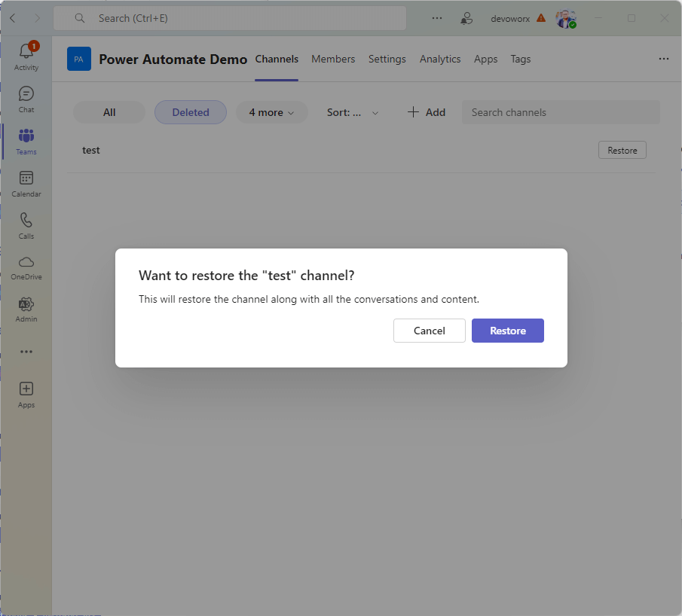Image resolution: width=682 pixels, height=616 pixels.
Task: Click Cancel in the dialog
Action: click(x=430, y=331)
